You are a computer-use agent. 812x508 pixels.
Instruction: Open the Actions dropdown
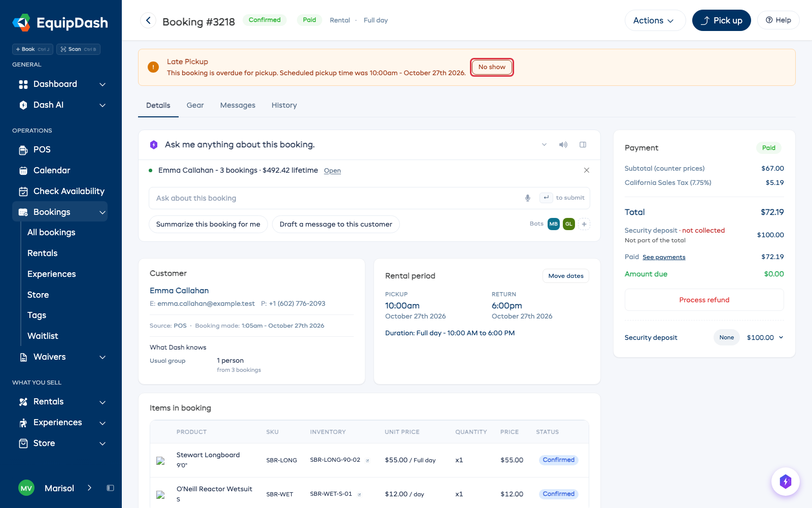655,20
